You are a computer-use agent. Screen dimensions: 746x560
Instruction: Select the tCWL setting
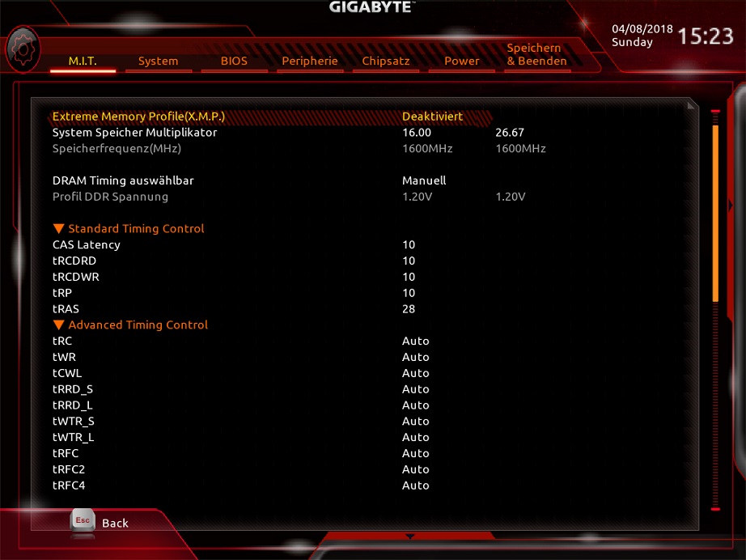(x=67, y=374)
